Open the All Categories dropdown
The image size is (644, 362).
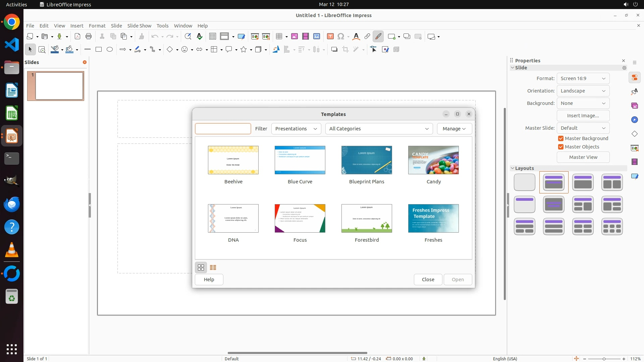pos(379,129)
